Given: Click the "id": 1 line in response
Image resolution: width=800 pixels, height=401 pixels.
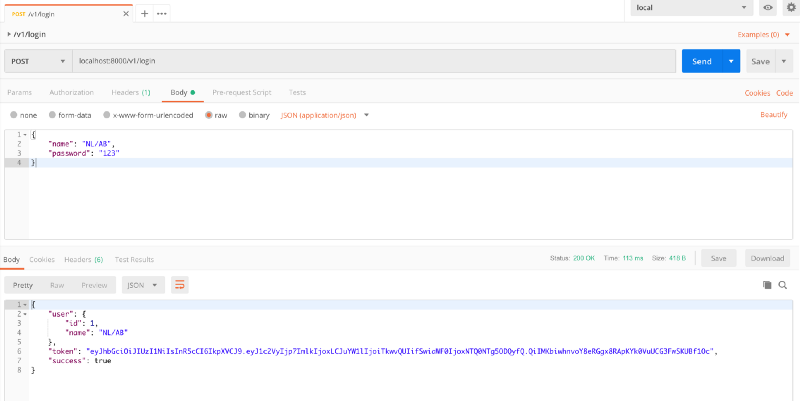Looking at the screenshot, I should point(81,323).
